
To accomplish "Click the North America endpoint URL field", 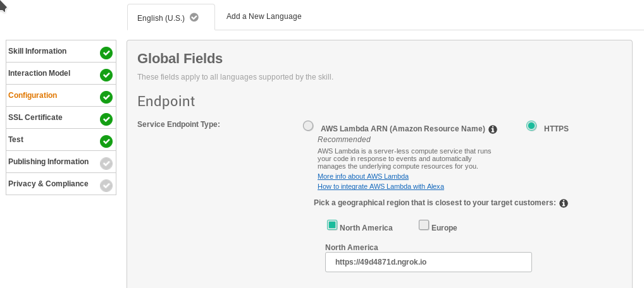I will [x=428, y=262].
